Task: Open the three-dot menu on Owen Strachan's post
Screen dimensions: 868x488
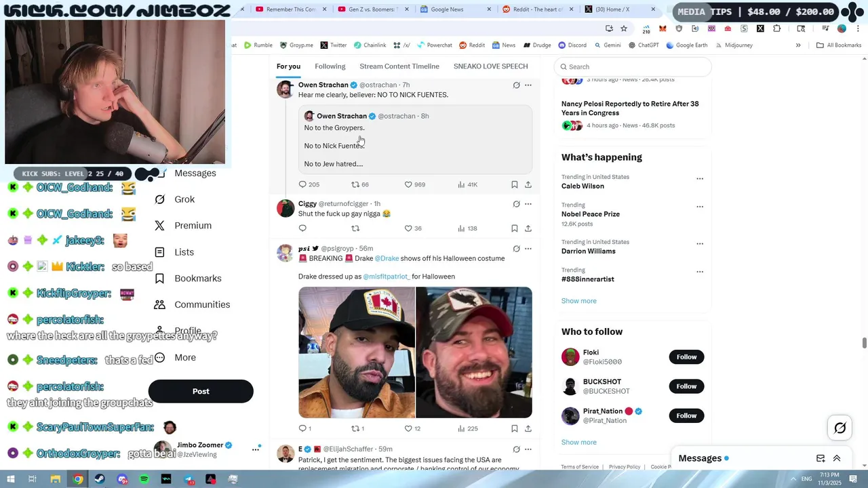Action: pos(528,85)
